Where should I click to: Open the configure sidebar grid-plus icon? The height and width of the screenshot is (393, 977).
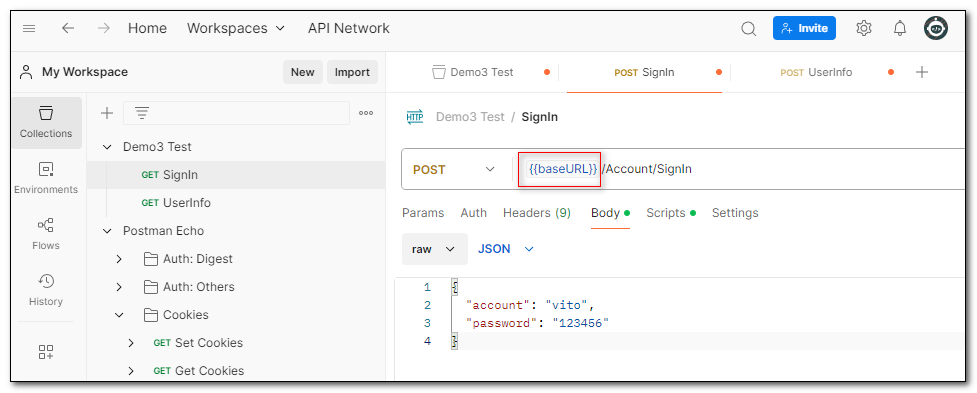(46, 352)
